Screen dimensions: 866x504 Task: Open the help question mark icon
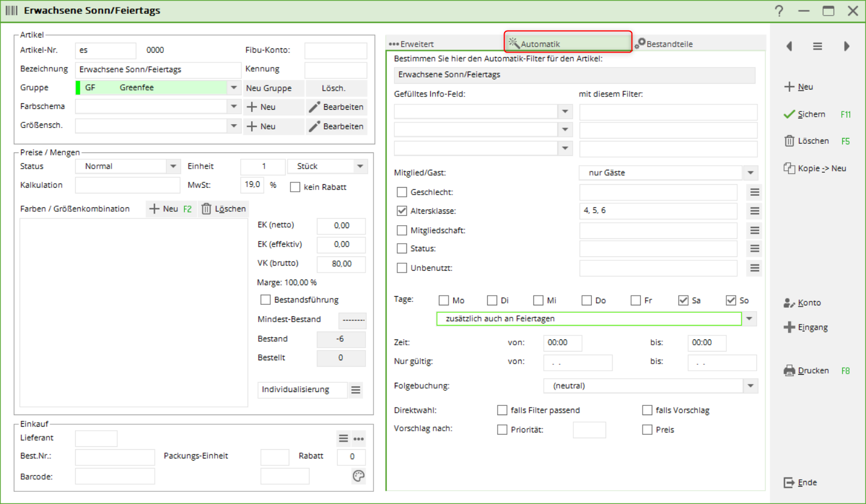point(779,11)
